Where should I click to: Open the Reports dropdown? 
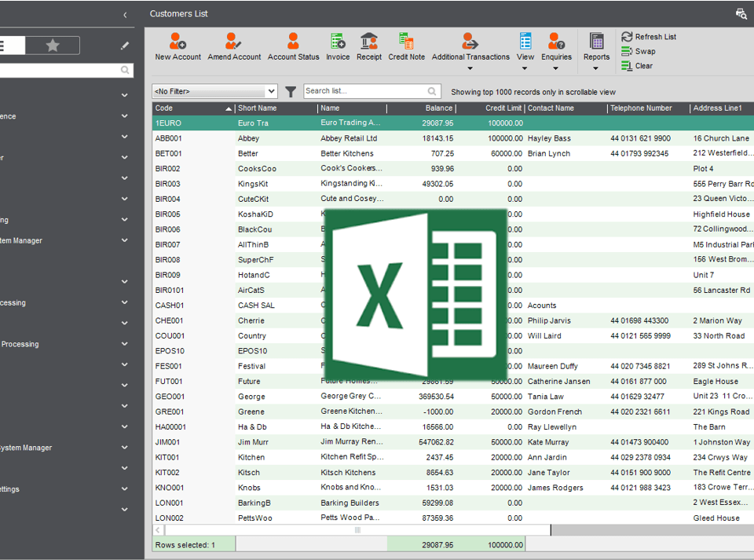click(596, 51)
